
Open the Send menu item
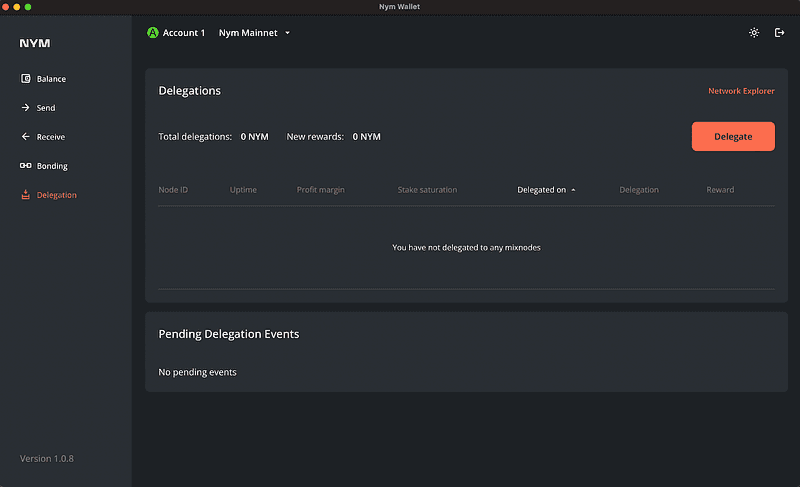[46, 108]
